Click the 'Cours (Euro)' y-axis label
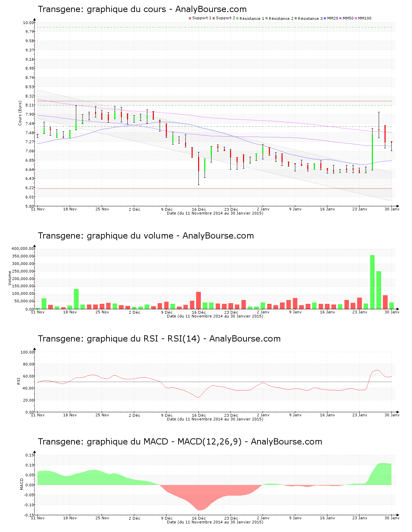This screenshot has width=412, height=532. 20,113
